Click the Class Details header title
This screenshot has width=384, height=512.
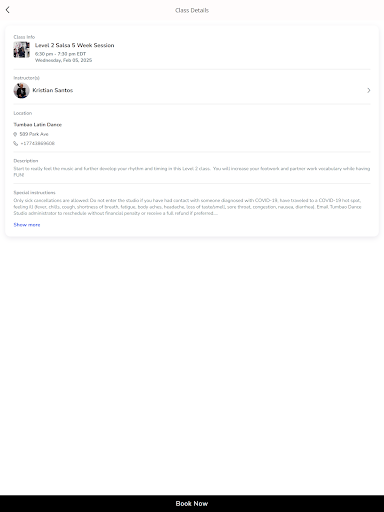pos(192,10)
